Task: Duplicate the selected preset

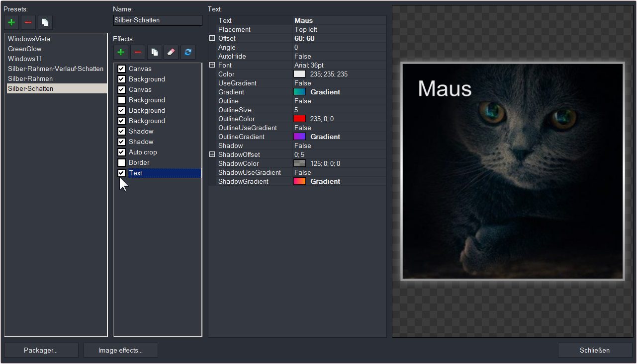Action: 45,22
